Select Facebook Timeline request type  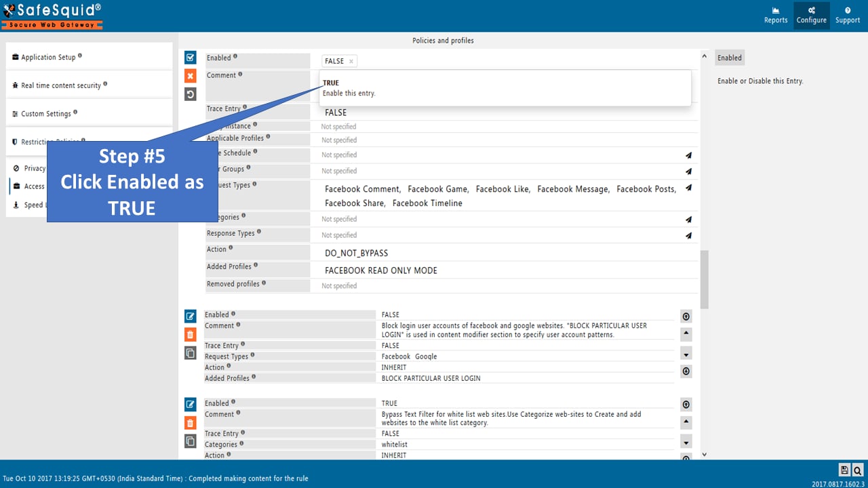[427, 203]
